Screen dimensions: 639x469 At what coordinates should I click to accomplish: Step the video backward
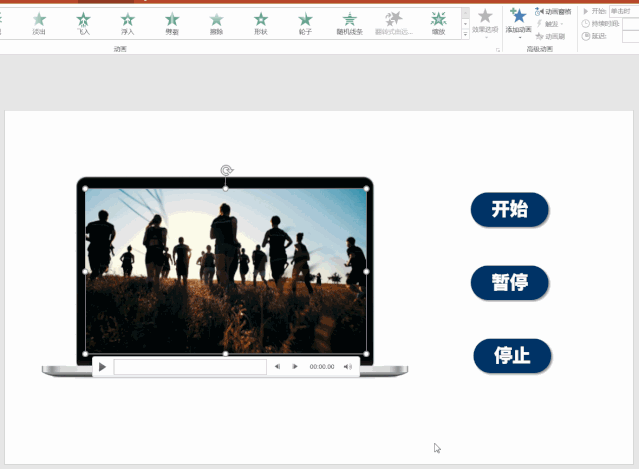point(278,367)
